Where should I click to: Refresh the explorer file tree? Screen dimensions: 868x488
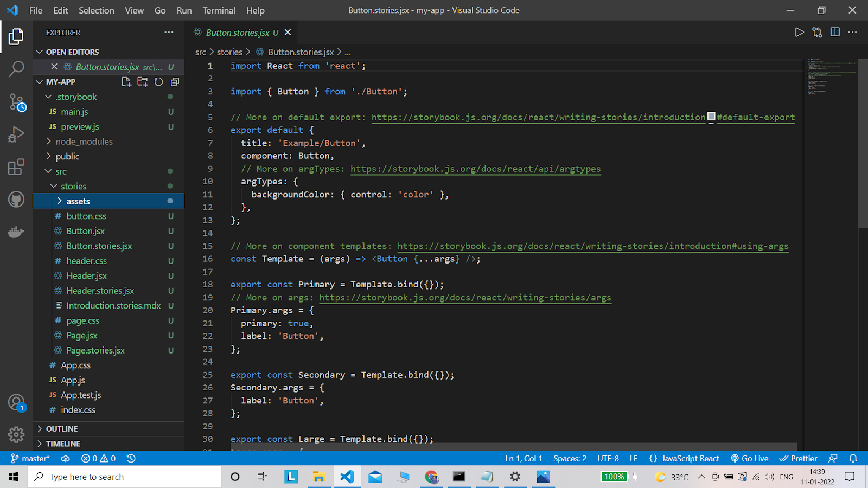click(x=158, y=82)
